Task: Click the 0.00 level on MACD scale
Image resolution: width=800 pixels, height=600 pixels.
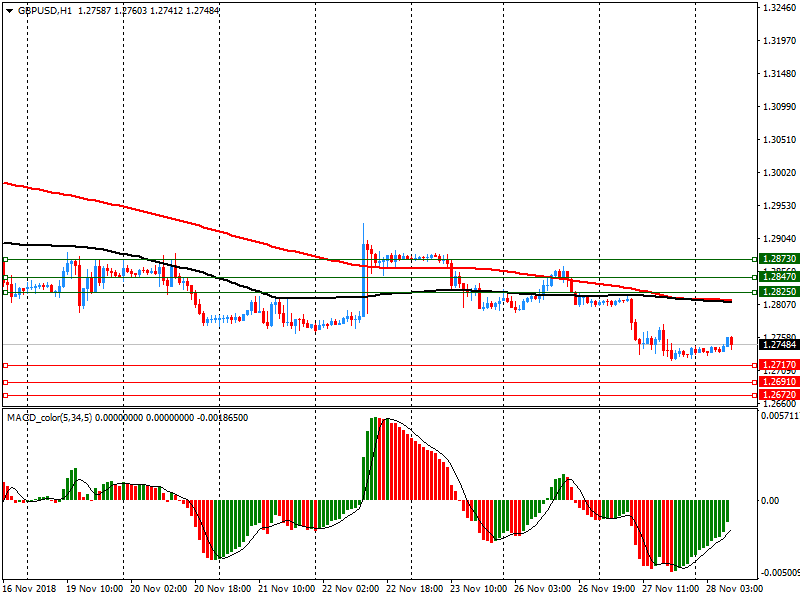Action: tap(770, 500)
